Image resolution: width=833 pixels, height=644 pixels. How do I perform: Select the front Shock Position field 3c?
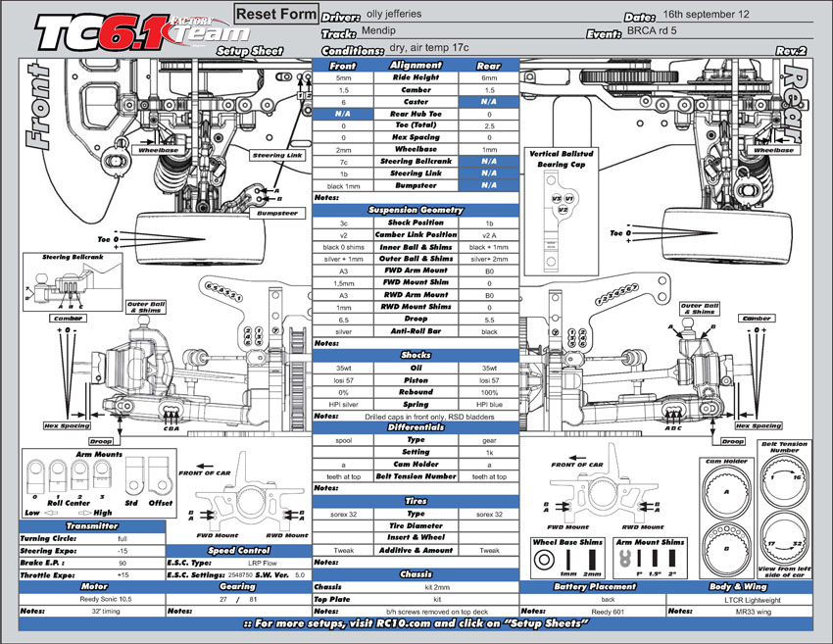(343, 223)
